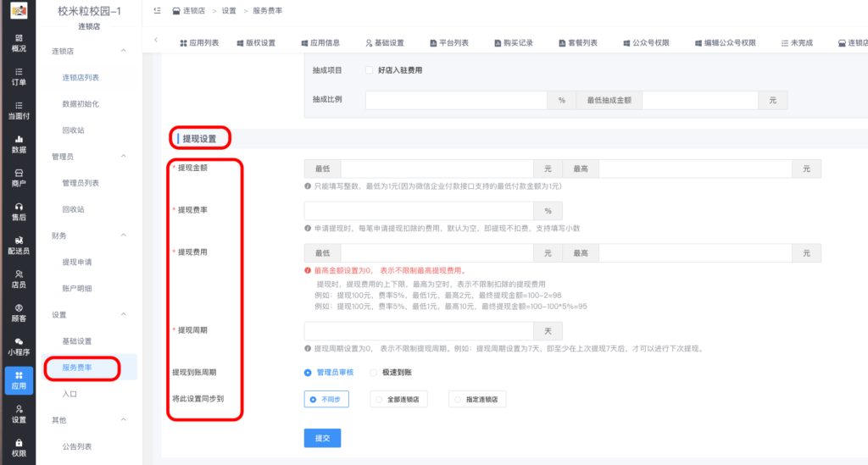
Task: Open the 当面付 sidebar icon
Action: coord(19,111)
